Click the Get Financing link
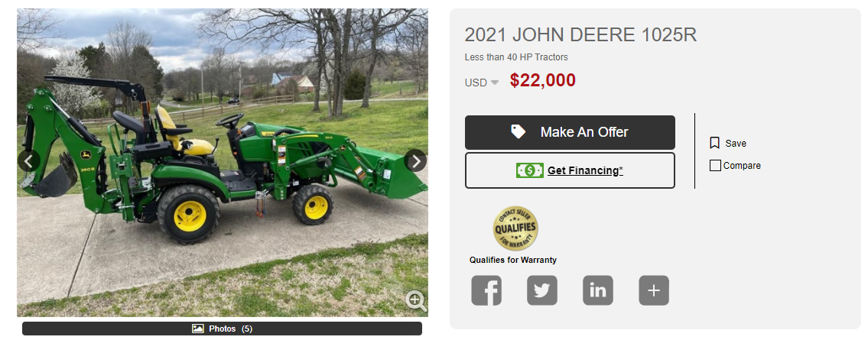Screen dimensions: 868x340 coord(585,170)
